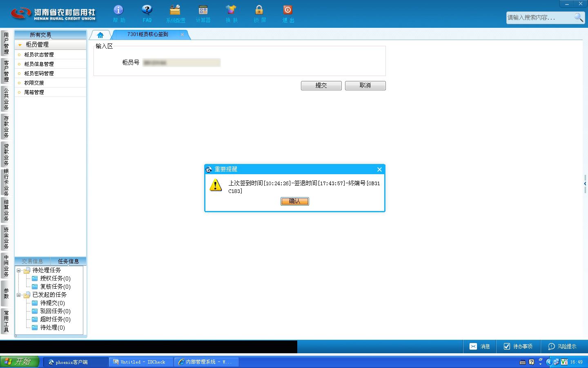The width and height of the screenshot is (588, 368).
Task: Select 授权任务(0) in task tree
Action: click(55, 278)
